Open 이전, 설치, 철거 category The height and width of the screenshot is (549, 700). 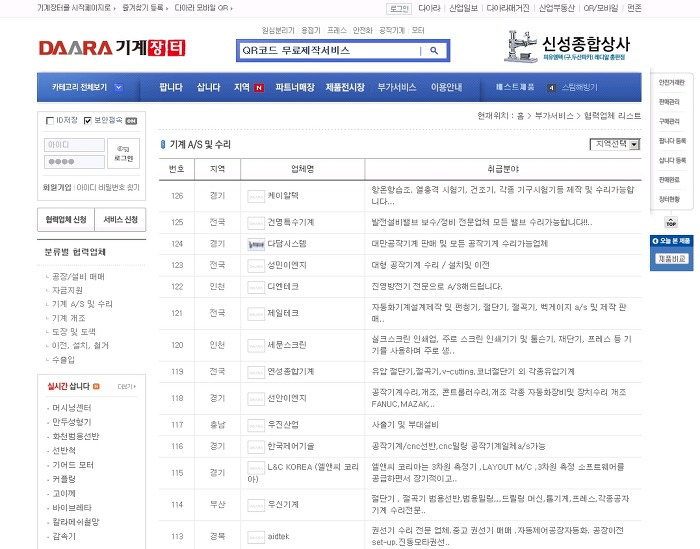click(80, 346)
